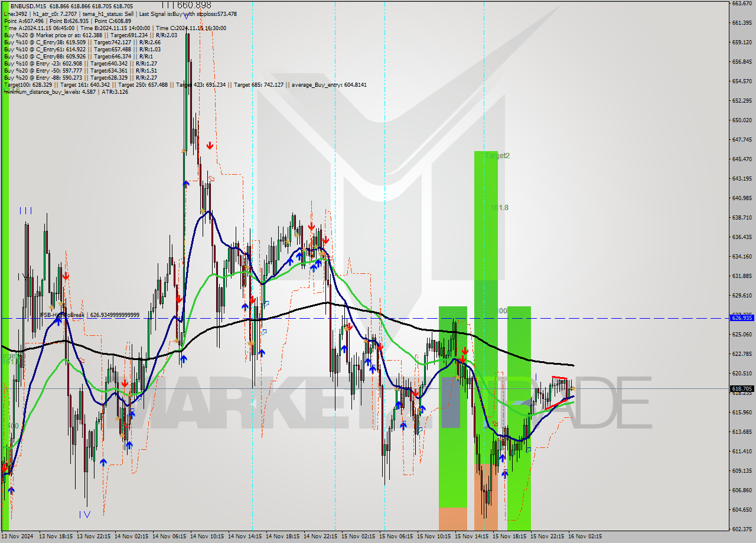
Task: Click 643.195 on the price scale
Action: click(x=741, y=178)
